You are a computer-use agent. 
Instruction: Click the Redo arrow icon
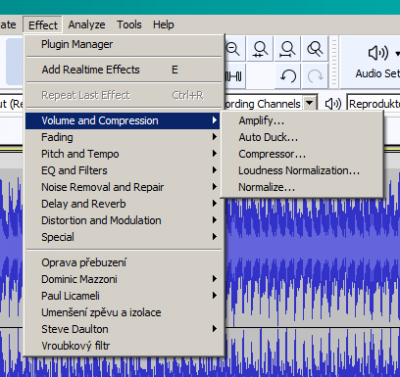click(315, 76)
